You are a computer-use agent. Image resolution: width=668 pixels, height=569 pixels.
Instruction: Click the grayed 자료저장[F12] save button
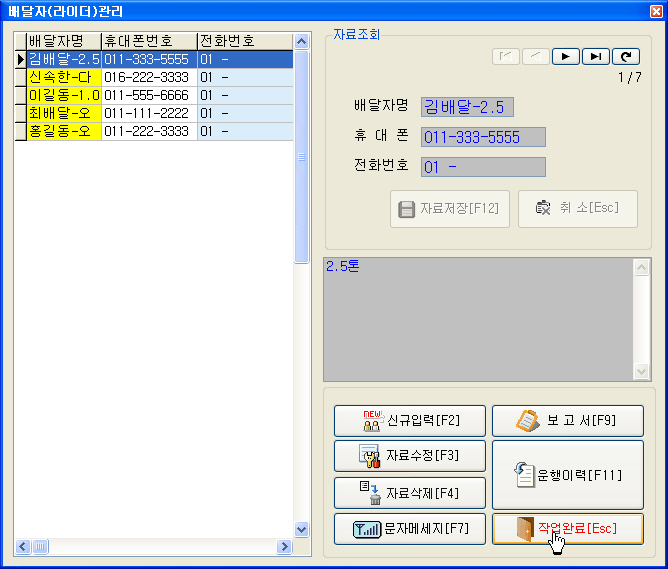pyautogui.click(x=450, y=209)
